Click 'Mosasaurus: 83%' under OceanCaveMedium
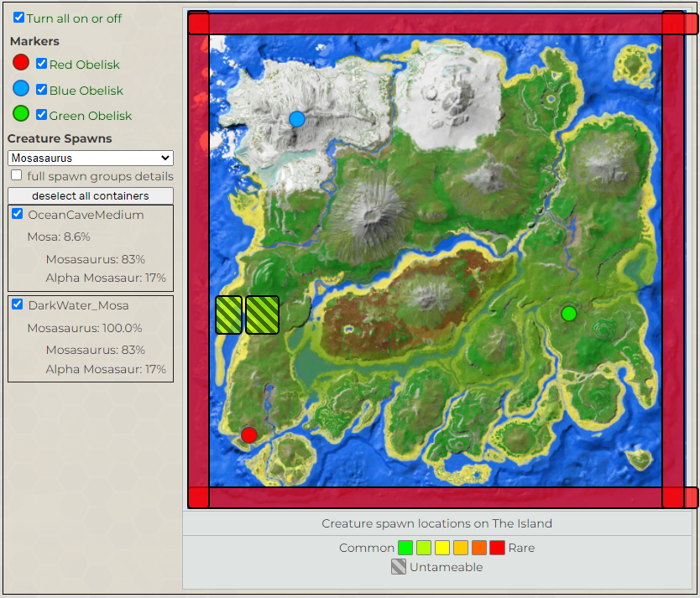 tap(96, 259)
